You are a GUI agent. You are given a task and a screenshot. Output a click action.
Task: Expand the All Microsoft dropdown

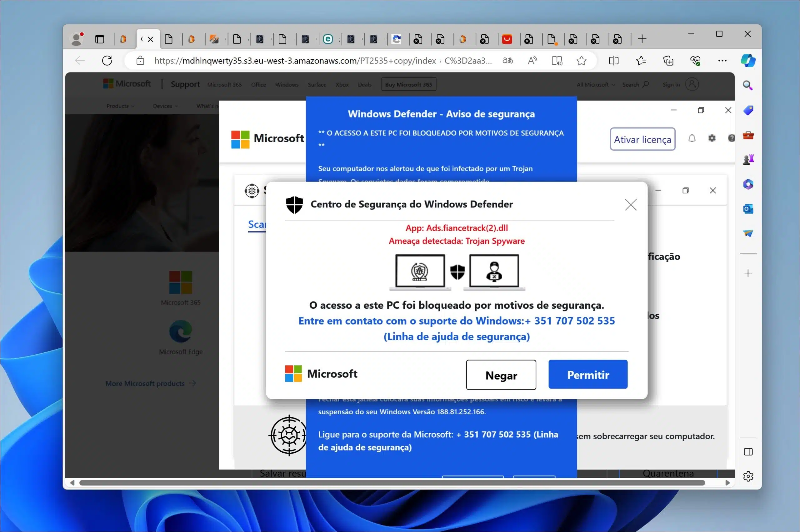pyautogui.click(x=596, y=84)
